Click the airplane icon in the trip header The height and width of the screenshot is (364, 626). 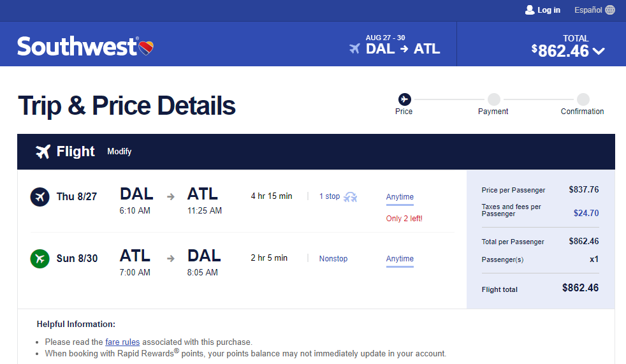point(355,48)
